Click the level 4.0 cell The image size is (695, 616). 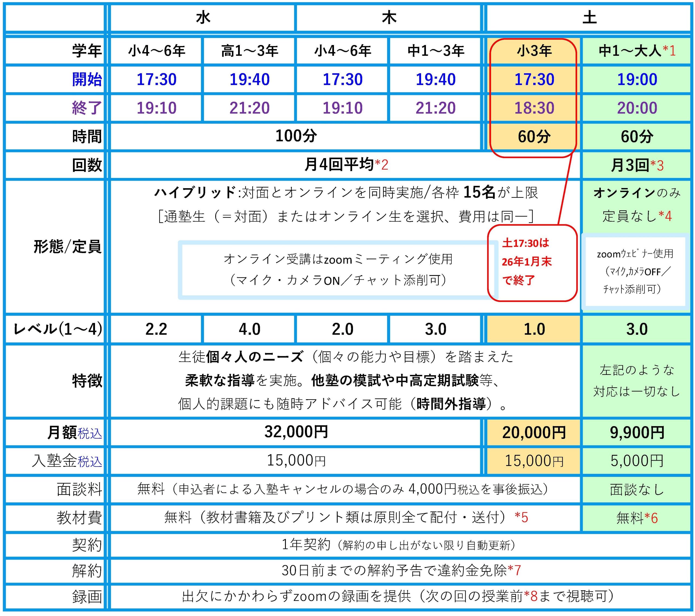249,329
